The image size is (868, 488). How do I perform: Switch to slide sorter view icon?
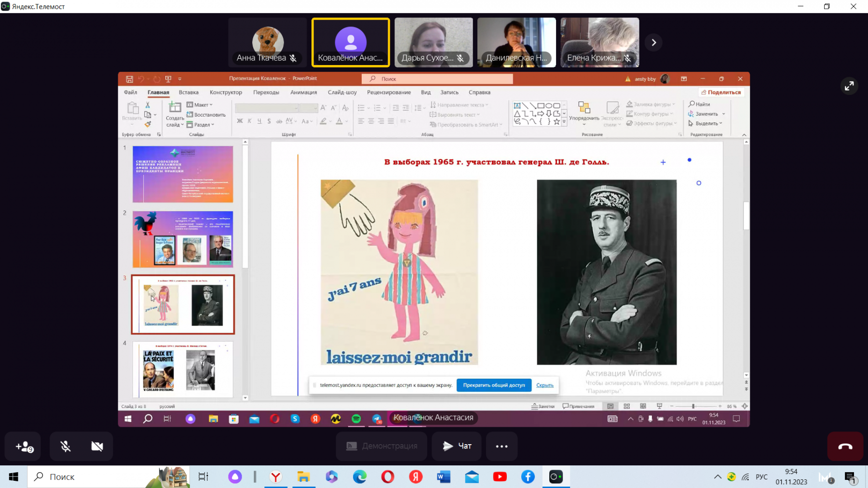point(626,407)
